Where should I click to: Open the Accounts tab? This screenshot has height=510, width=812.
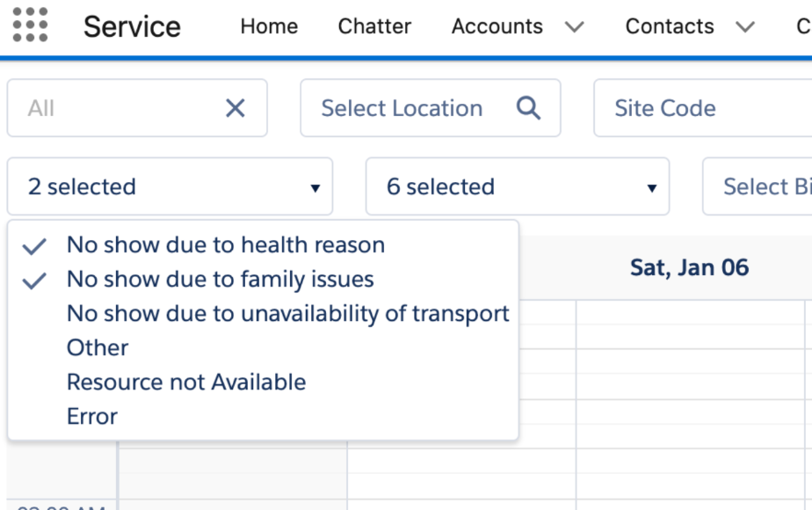(497, 26)
